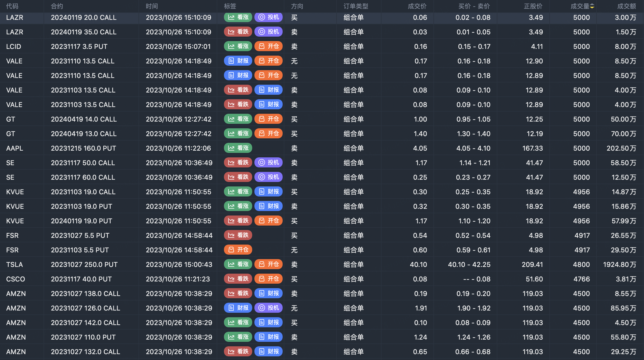Screen dimensions: 644x360
Task: Click 看涨 tag on LCID 3.5 PUT row
Action: (x=238, y=46)
